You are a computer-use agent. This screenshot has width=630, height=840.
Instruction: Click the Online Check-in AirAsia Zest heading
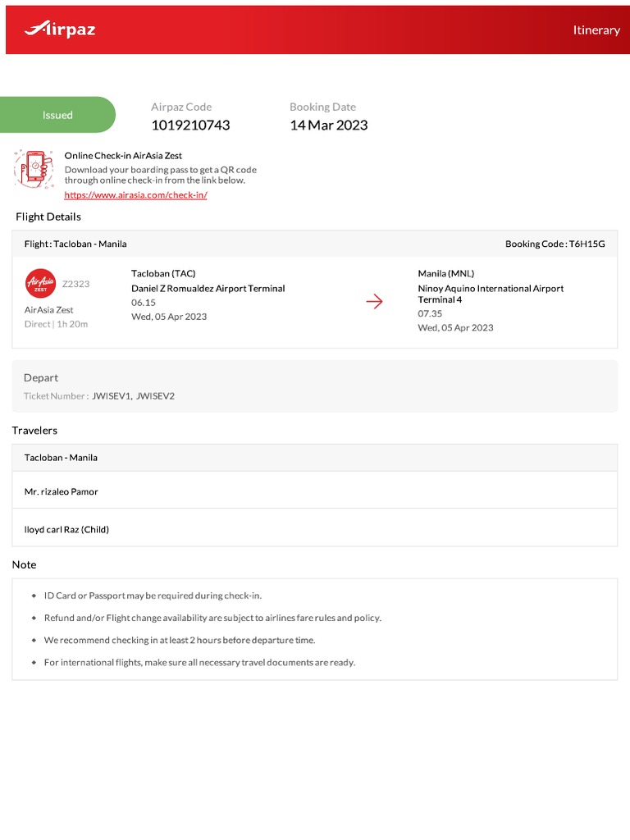(123, 156)
